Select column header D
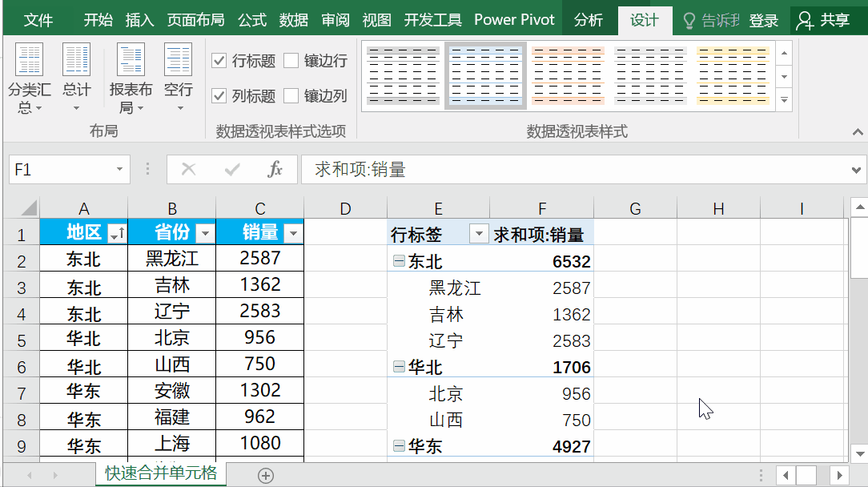The image size is (868, 487). (x=345, y=208)
